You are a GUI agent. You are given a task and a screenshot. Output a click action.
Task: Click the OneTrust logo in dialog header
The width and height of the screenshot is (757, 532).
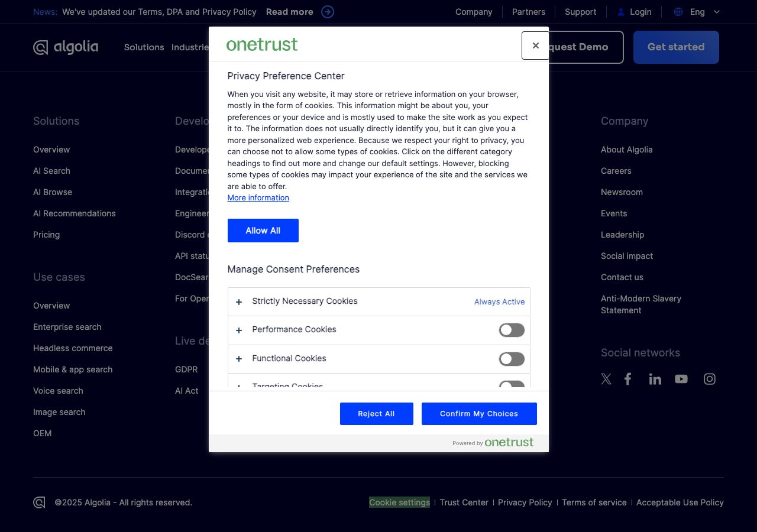[262, 45]
